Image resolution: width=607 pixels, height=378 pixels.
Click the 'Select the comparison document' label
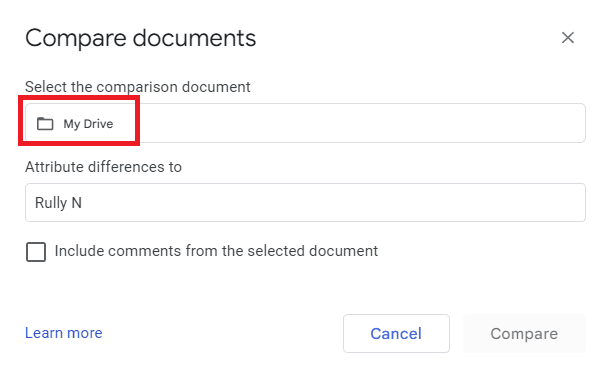pyautogui.click(x=138, y=87)
